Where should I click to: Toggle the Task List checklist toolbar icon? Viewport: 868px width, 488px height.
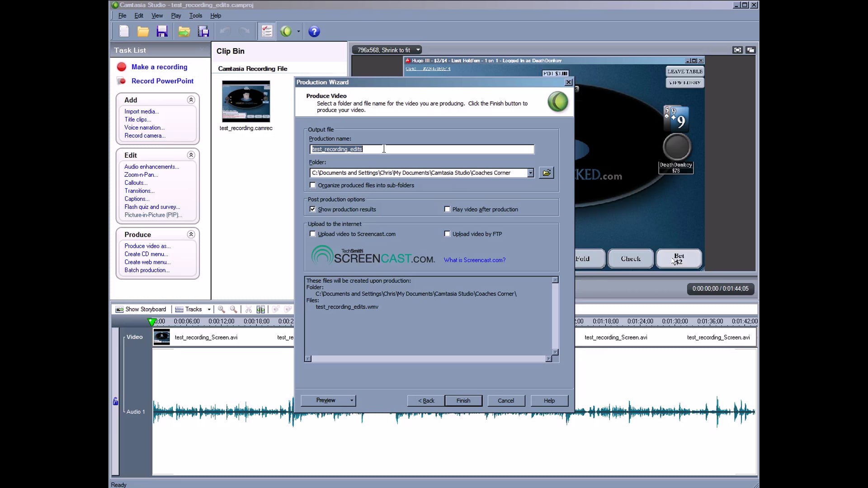[x=267, y=31]
